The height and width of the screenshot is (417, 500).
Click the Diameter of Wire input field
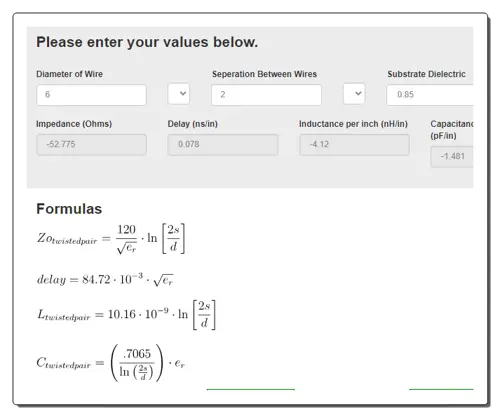pos(91,95)
